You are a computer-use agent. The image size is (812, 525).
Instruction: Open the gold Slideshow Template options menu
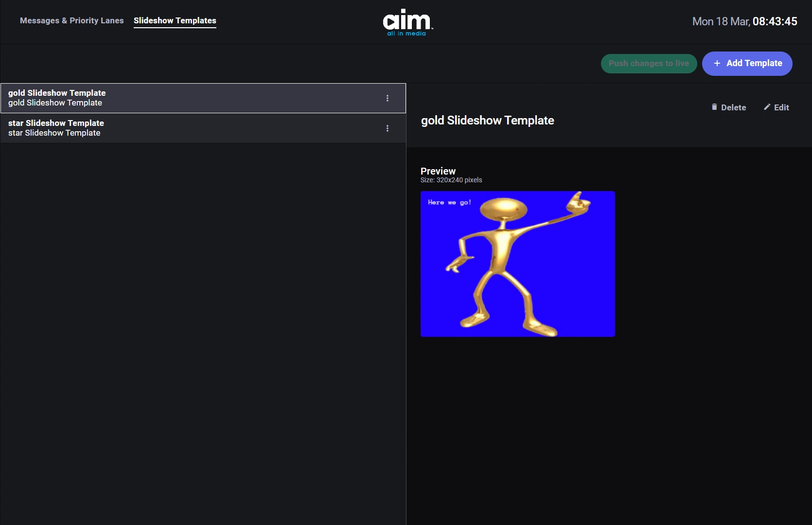(x=388, y=98)
